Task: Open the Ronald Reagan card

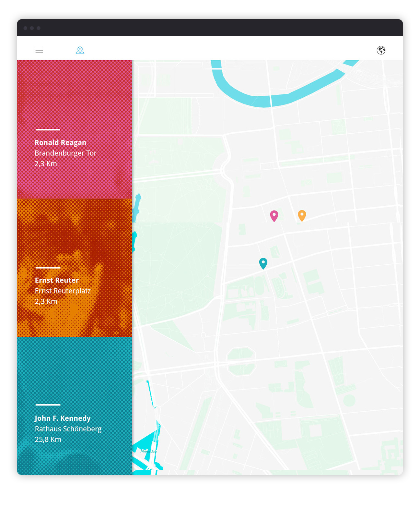Action: pos(75,129)
